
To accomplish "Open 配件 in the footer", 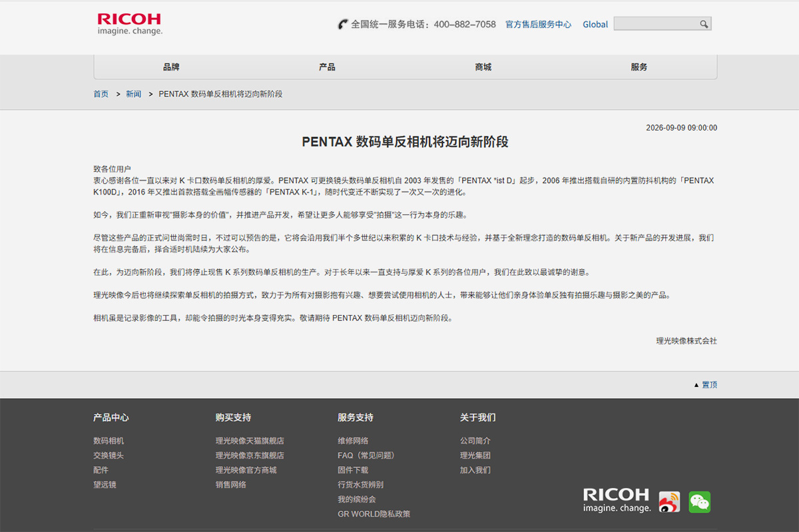I will pos(101,470).
